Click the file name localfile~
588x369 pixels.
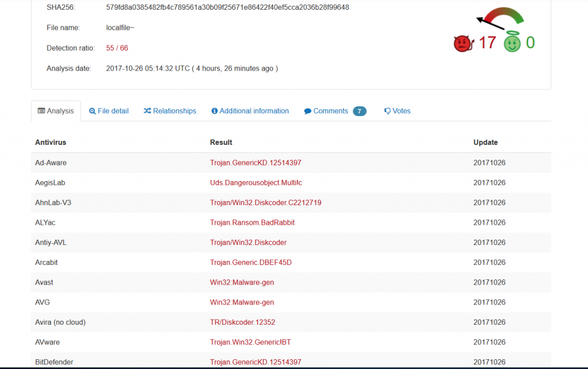[x=120, y=28]
